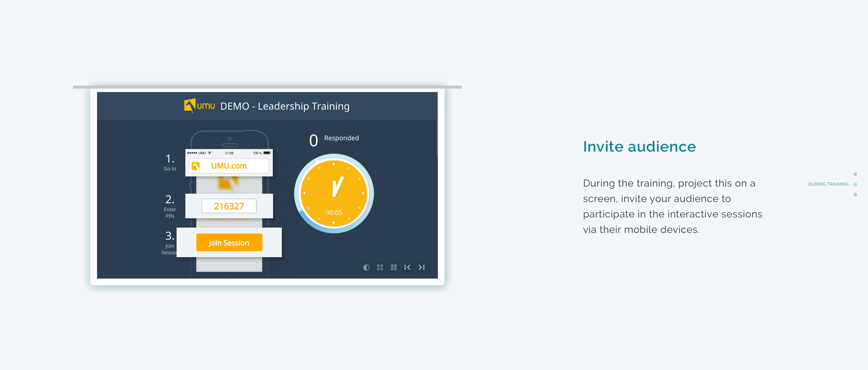Click the orange Join Session button
The image size is (868, 370).
point(229,242)
